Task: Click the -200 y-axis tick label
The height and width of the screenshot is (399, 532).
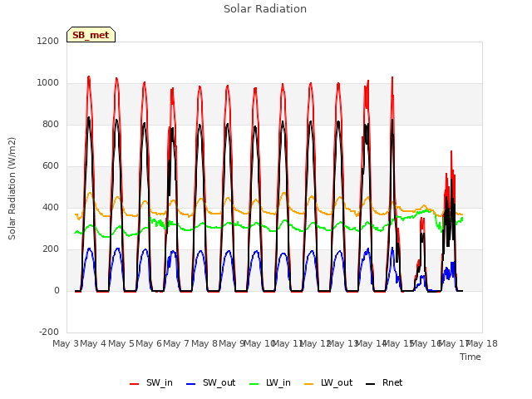Action: (49, 332)
